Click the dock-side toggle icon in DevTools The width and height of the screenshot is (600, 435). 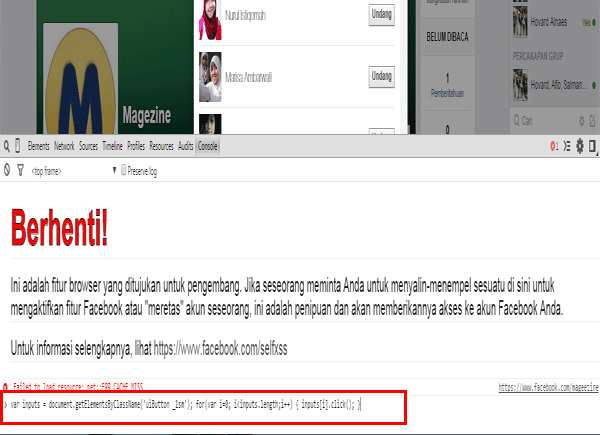(x=592, y=146)
